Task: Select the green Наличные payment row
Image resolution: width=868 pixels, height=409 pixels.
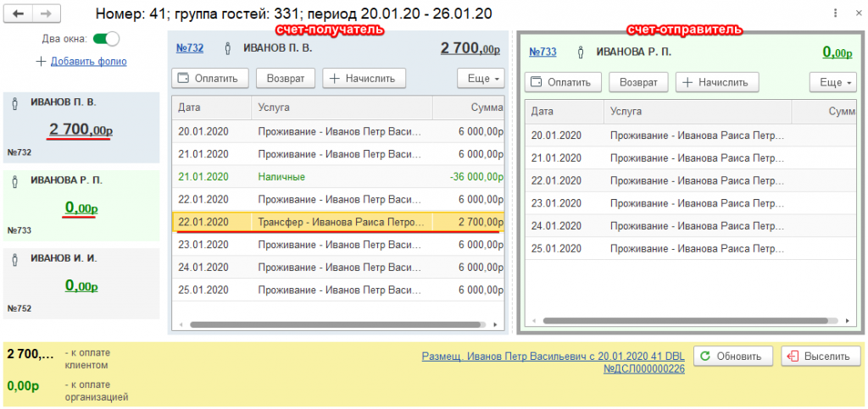Action: point(337,178)
